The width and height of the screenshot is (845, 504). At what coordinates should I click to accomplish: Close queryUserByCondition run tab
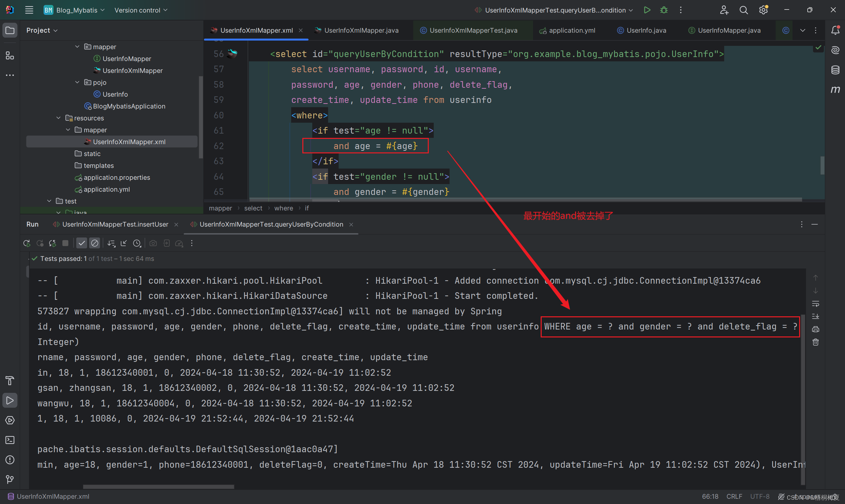tap(351, 225)
